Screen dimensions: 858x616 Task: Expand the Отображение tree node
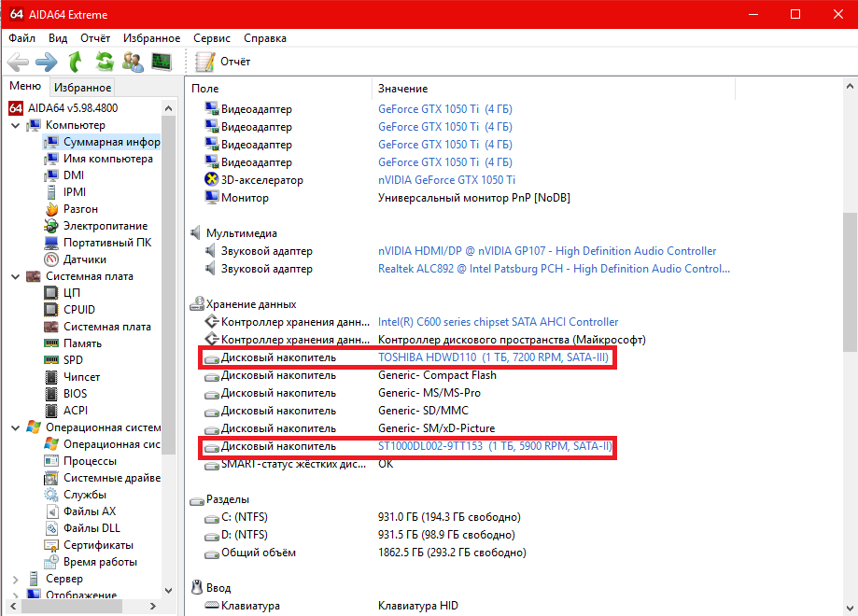click(15, 595)
